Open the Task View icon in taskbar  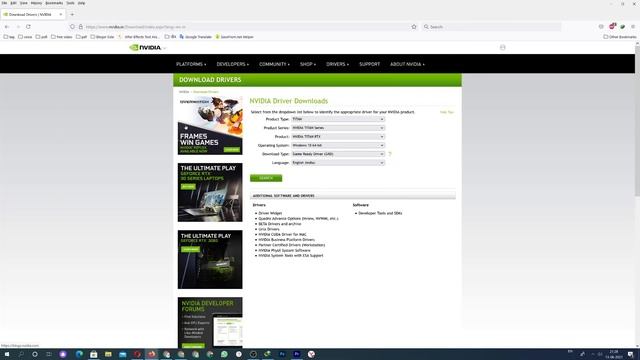coord(49,354)
